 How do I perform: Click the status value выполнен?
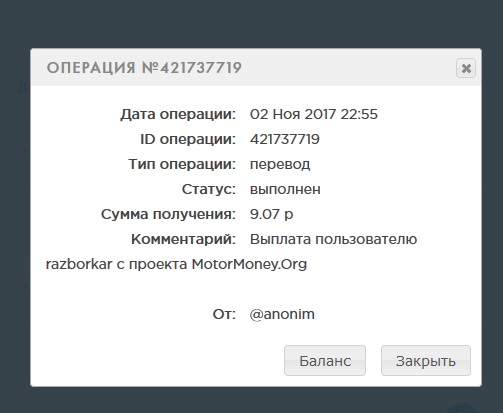click(x=285, y=189)
